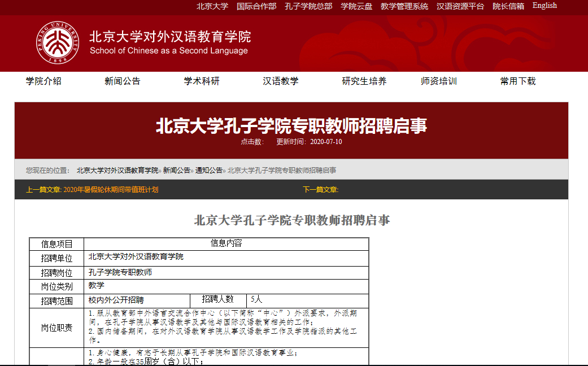
Task: Click breadcrumb 北京大学对外汉语教育学院 link
Action: tap(117, 170)
